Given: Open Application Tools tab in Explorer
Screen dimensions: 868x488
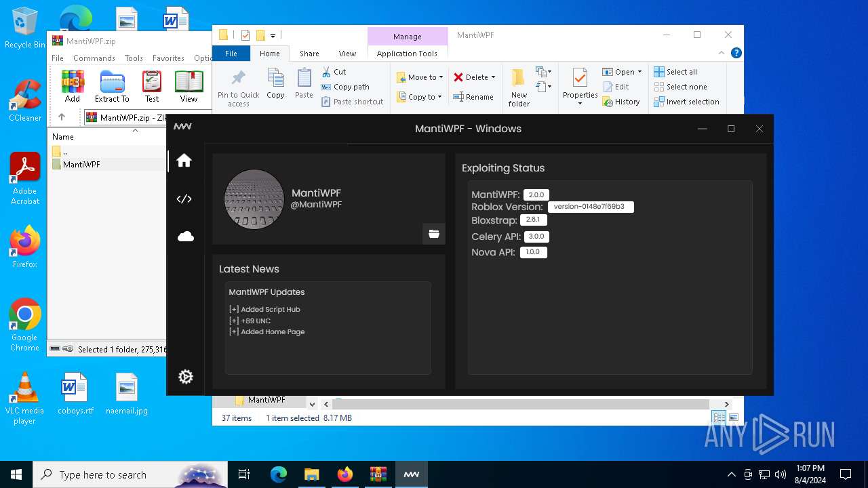Looking at the screenshot, I should point(407,54).
